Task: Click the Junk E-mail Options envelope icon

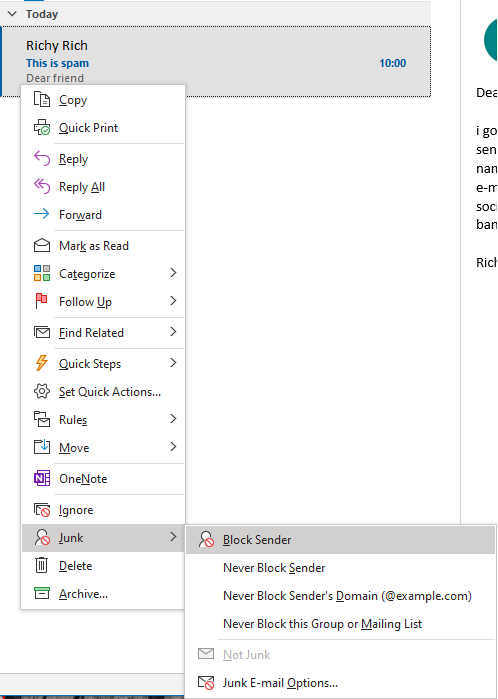Action: (206, 683)
